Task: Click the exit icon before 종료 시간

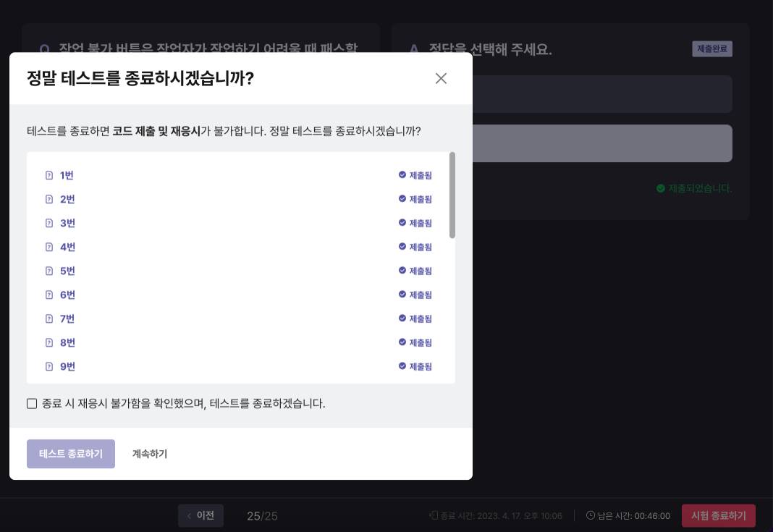Action: coord(434,516)
